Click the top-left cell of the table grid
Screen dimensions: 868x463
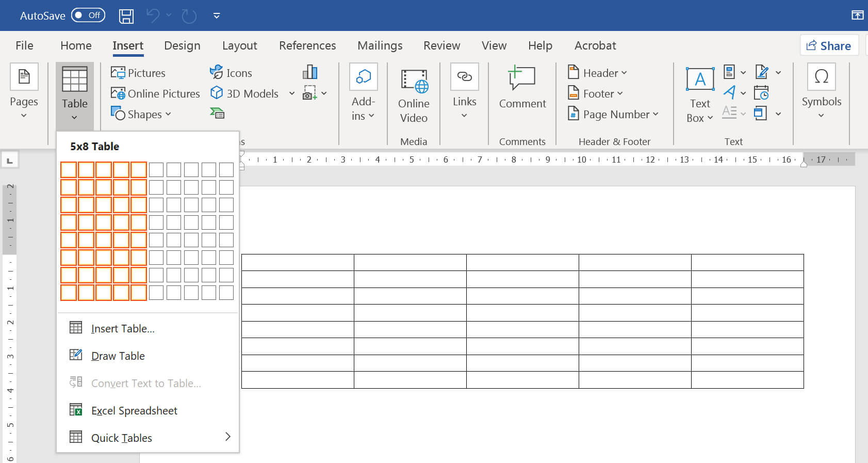point(69,170)
